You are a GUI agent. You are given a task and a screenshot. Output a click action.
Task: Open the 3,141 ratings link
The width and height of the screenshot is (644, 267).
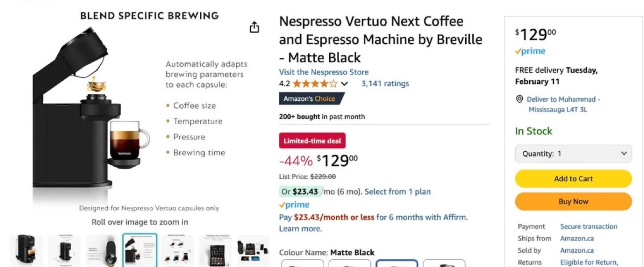tap(385, 83)
